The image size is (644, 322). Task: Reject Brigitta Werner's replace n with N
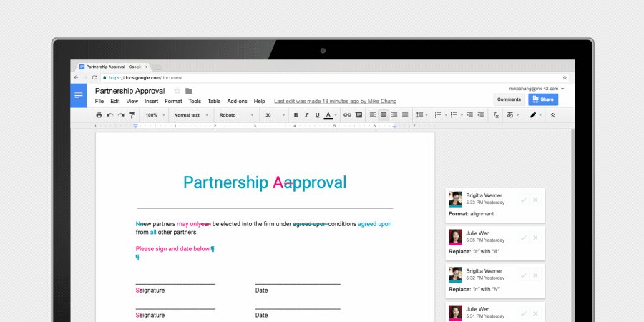pos(535,275)
